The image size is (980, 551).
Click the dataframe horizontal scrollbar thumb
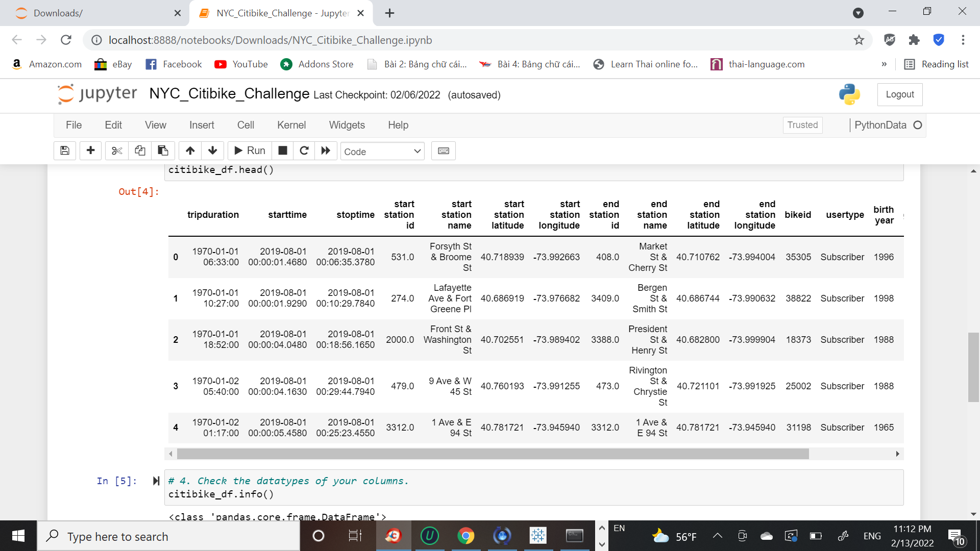click(x=493, y=454)
